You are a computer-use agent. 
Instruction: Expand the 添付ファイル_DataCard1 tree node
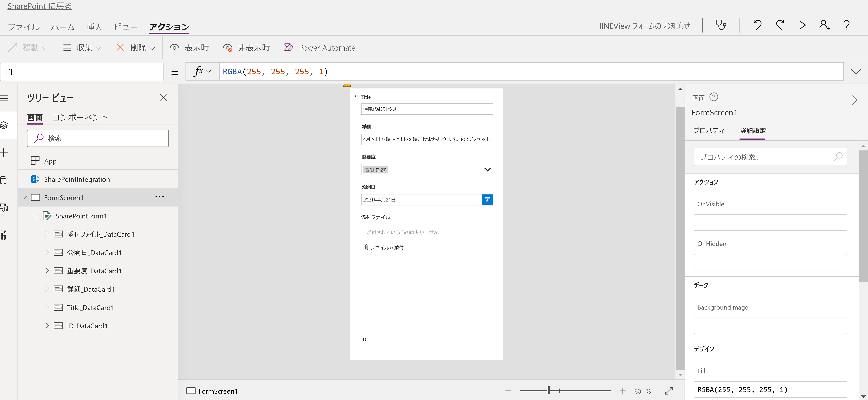click(x=47, y=234)
